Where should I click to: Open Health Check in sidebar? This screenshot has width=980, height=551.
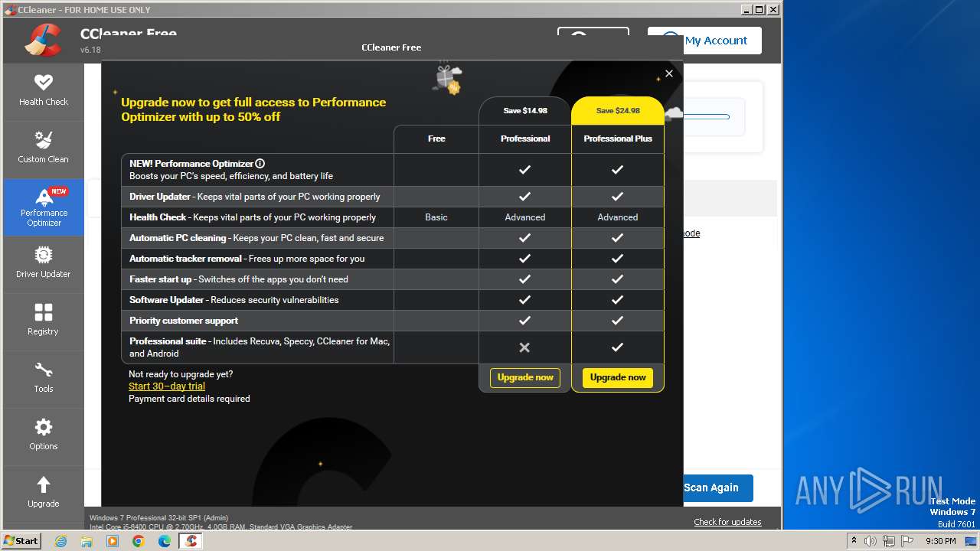click(x=44, y=90)
